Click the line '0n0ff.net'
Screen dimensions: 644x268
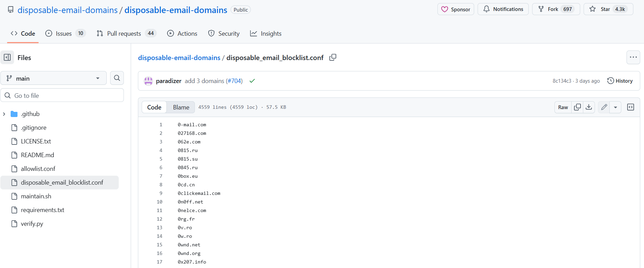pyautogui.click(x=190, y=202)
